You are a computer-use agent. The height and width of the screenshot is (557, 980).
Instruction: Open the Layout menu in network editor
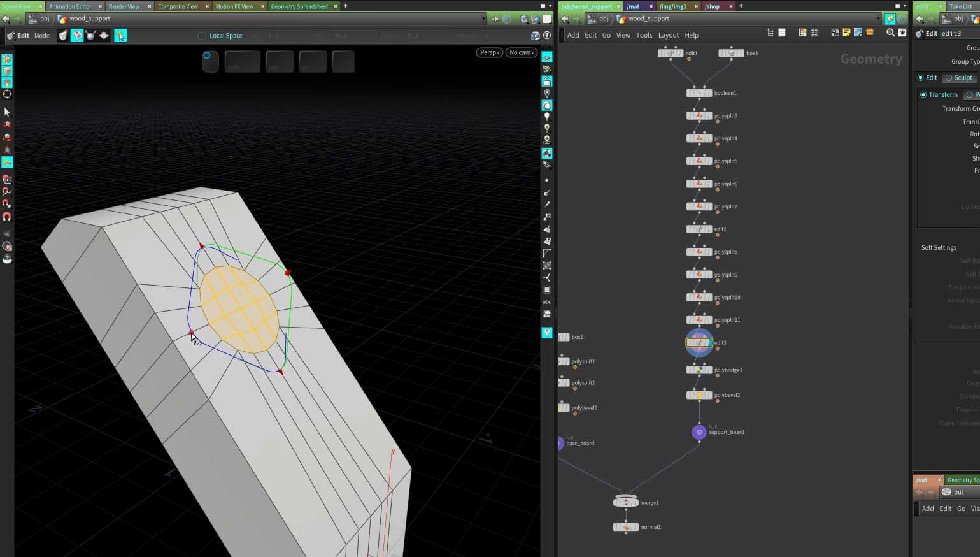click(668, 36)
